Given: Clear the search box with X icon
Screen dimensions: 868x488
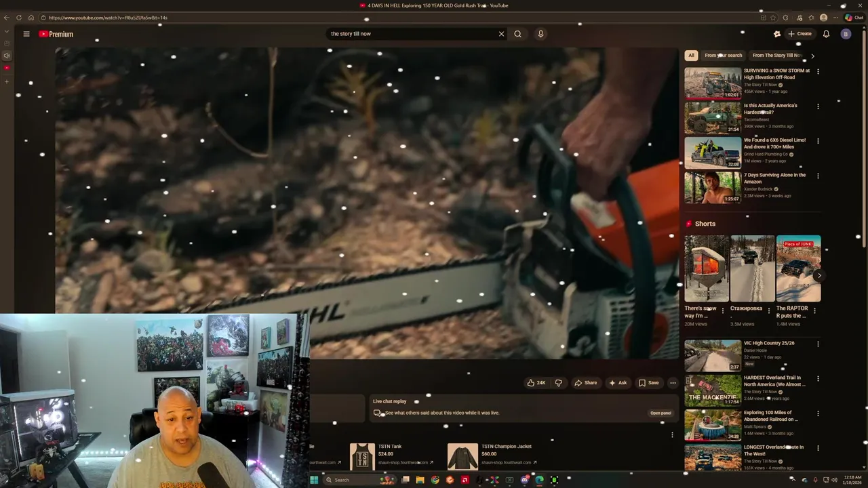Looking at the screenshot, I should point(501,34).
